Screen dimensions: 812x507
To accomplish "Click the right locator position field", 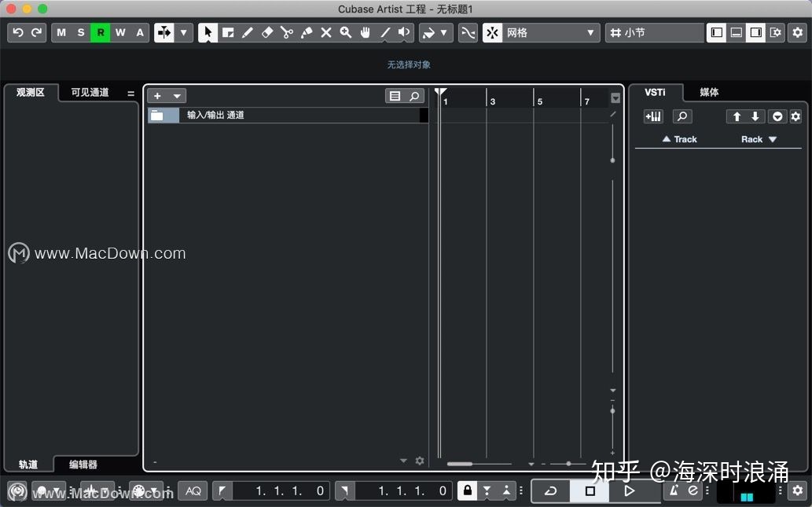I will click(x=403, y=490).
